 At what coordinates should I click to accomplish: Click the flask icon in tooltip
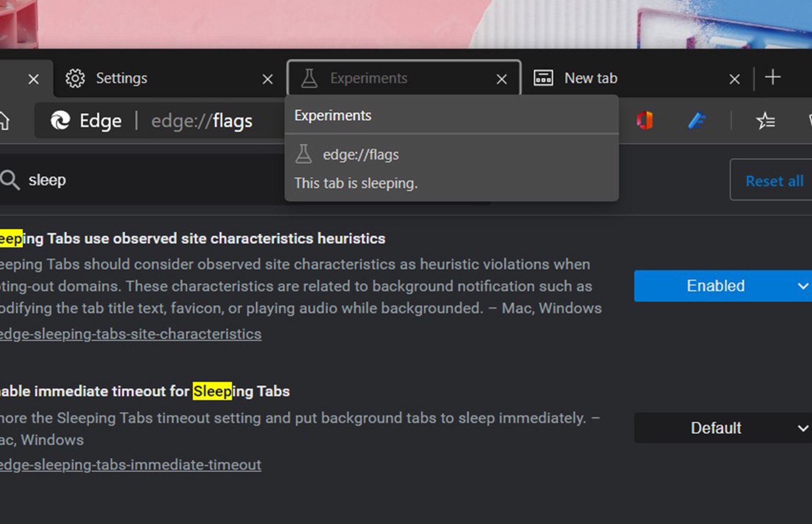click(x=303, y=154)
